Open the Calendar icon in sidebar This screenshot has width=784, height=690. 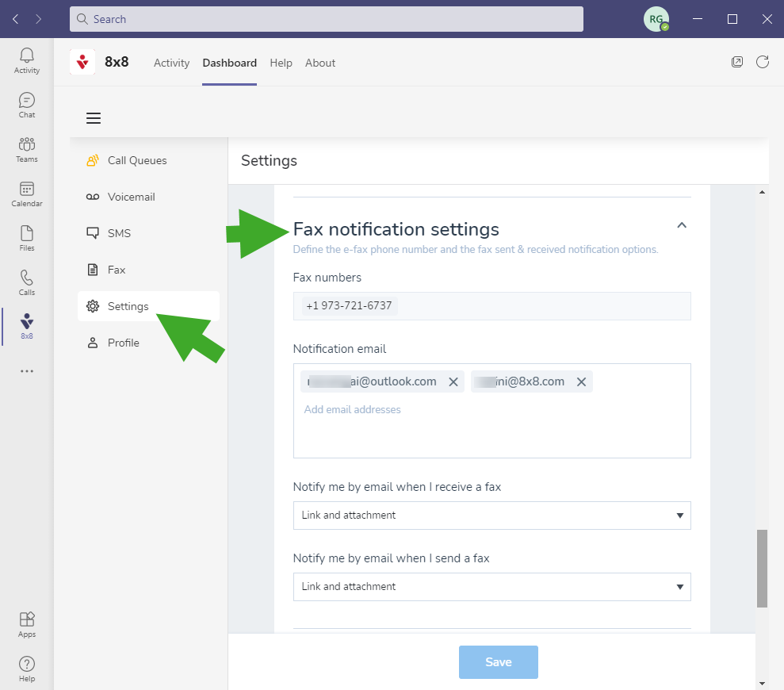(x=27, y=194)
